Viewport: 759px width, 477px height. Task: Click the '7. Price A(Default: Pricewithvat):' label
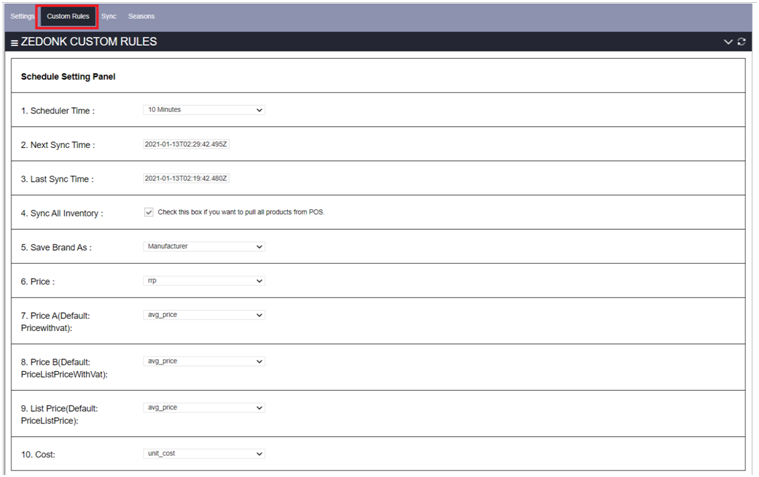click(x=55, y=322)
